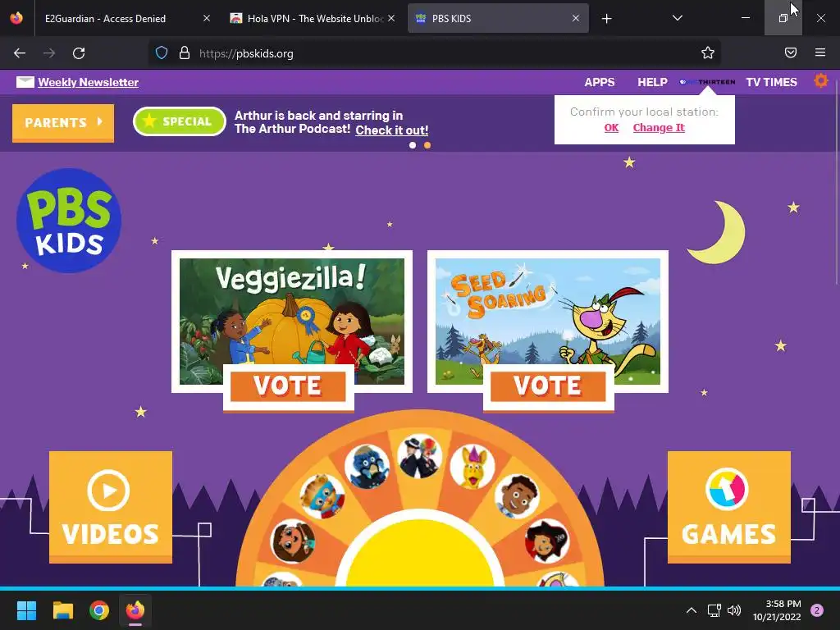This screenshot has height=630, width=840.
Task: Vote for Veggiezilla!
Action: tap(288, 386)
